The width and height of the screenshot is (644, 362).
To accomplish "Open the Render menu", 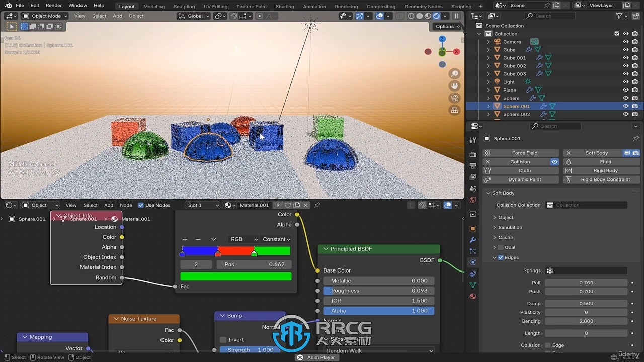I will click(x=54, y=6).
